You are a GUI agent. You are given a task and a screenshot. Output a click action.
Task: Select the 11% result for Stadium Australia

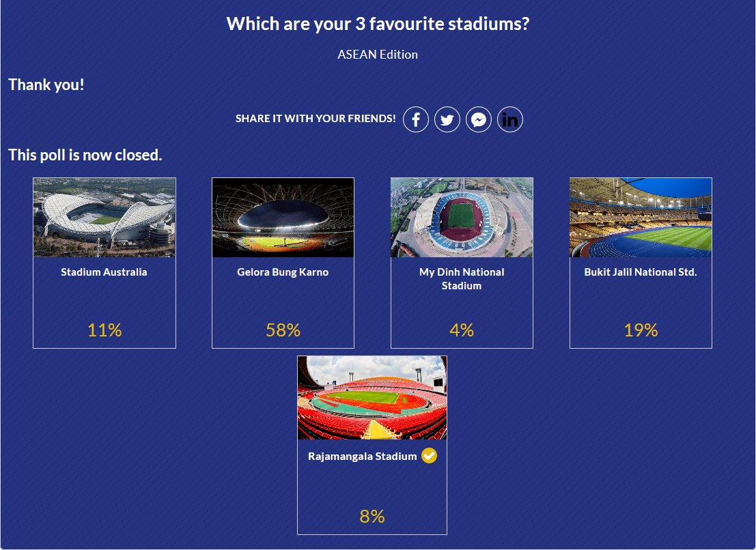tap(104, 330)
